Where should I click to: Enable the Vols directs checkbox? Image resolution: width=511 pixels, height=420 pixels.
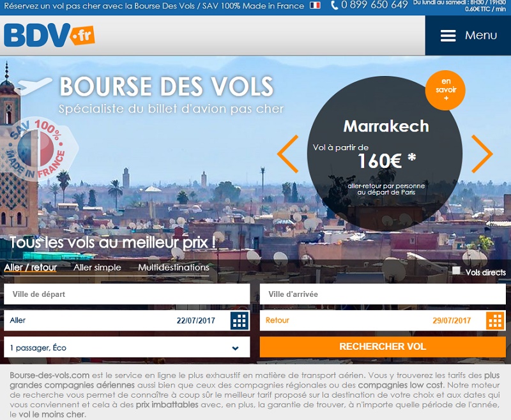point(456,271)
